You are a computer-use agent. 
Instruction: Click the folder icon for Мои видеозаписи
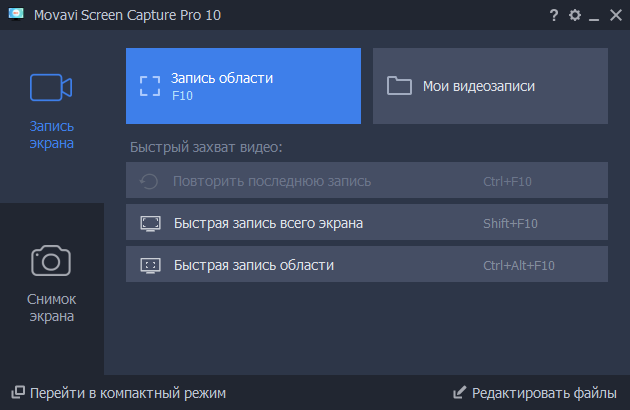click(x=400, y=86)
